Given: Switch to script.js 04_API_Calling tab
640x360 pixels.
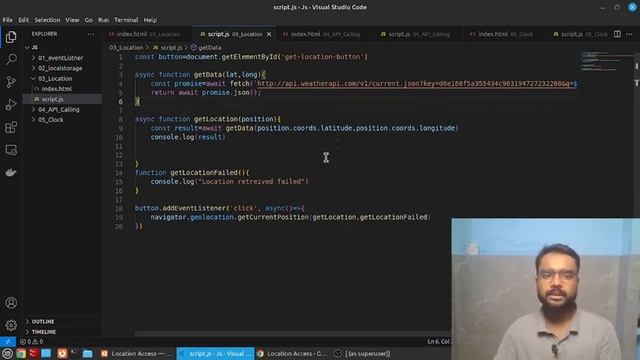Looking at the screenshot, I should tap(418, 34).
